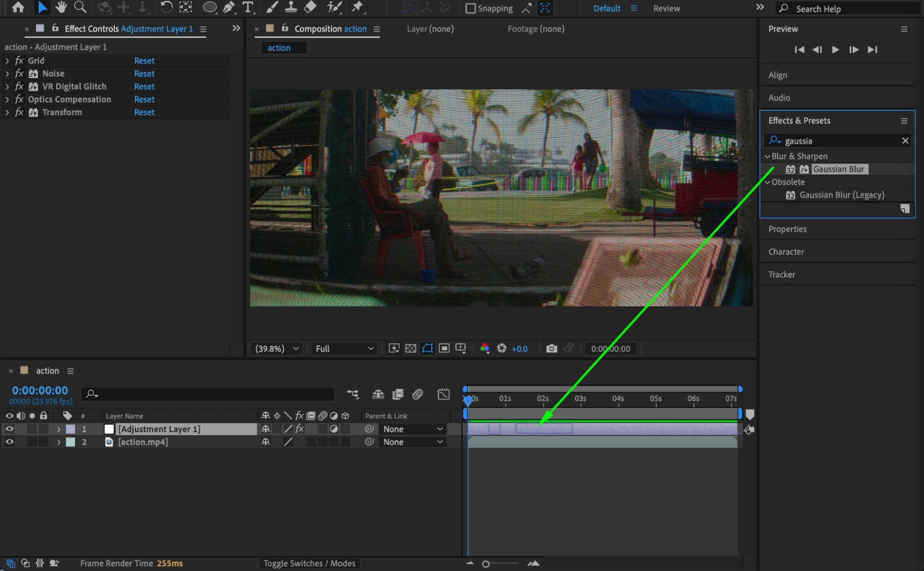Reset the VR Digital Glitch effect
924x571 pixels.
[x=144, y=86]
